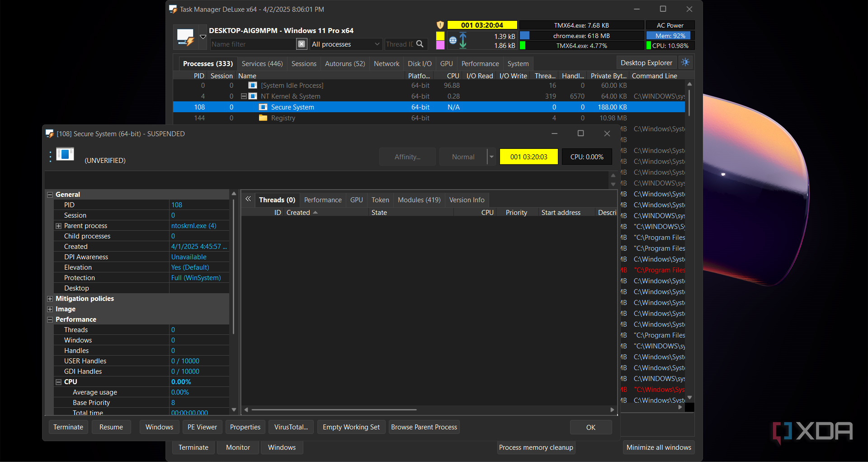This screenshot has width=868, height=462.
Task: Click the System Idle Process icon
Action: (x=253, y=86)
